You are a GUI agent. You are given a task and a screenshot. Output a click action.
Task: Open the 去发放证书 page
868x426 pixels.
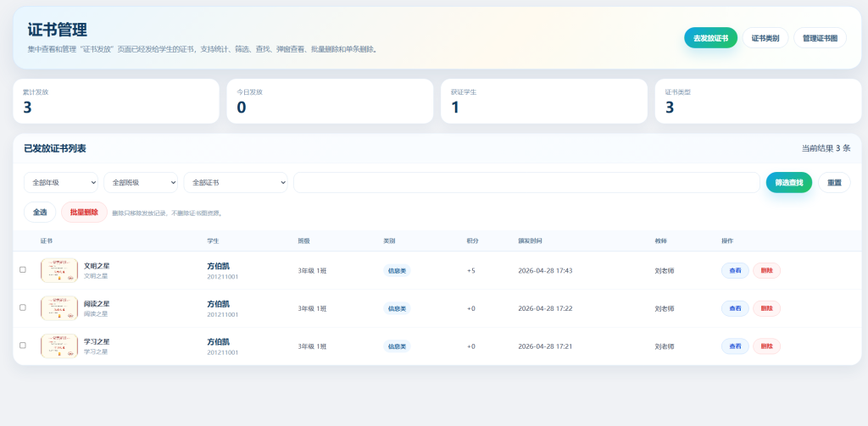(x=710, y=37)
